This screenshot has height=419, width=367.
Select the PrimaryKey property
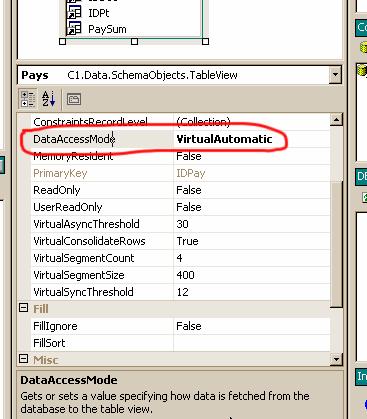(x=60, y=173)
